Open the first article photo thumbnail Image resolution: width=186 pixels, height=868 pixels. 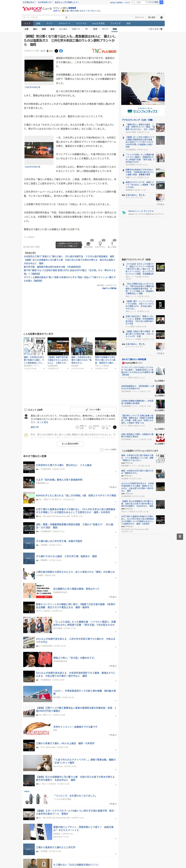point(39,71)
